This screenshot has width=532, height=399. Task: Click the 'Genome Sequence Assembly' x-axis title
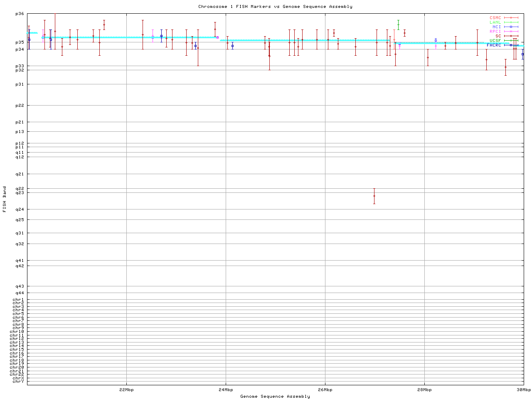(x=275, y=397)
